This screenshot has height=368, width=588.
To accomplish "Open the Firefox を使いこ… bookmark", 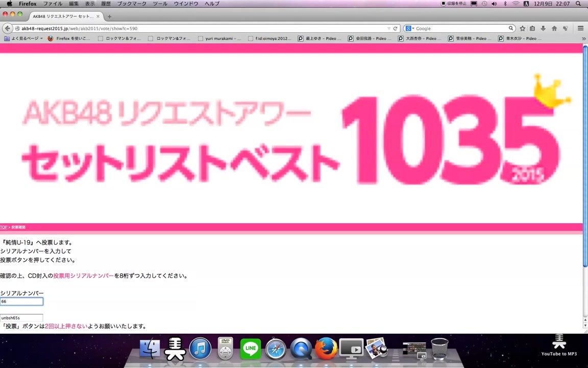I will [x=69, y=38].
